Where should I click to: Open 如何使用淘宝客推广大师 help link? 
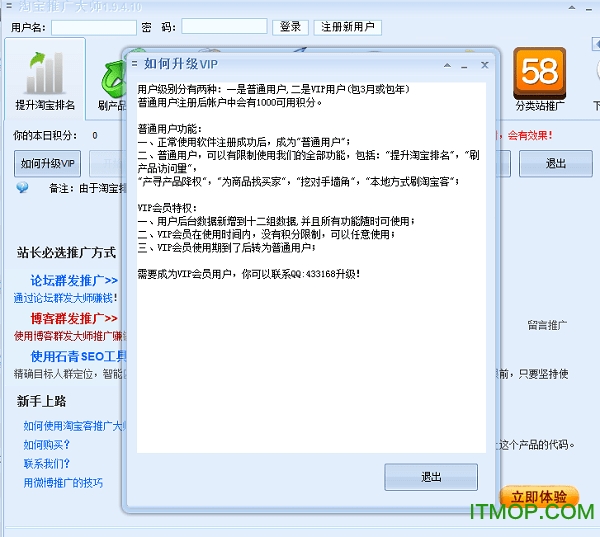[x=75, y=426]
